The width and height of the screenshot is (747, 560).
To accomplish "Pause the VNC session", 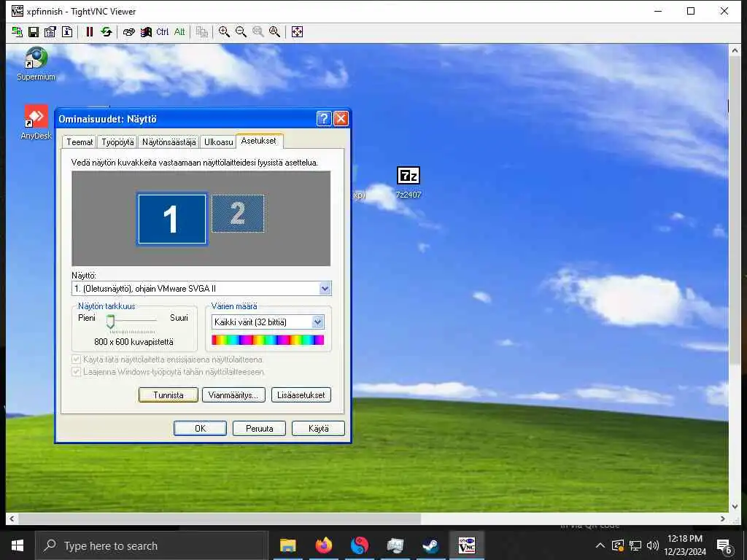I will pos(89,32).
